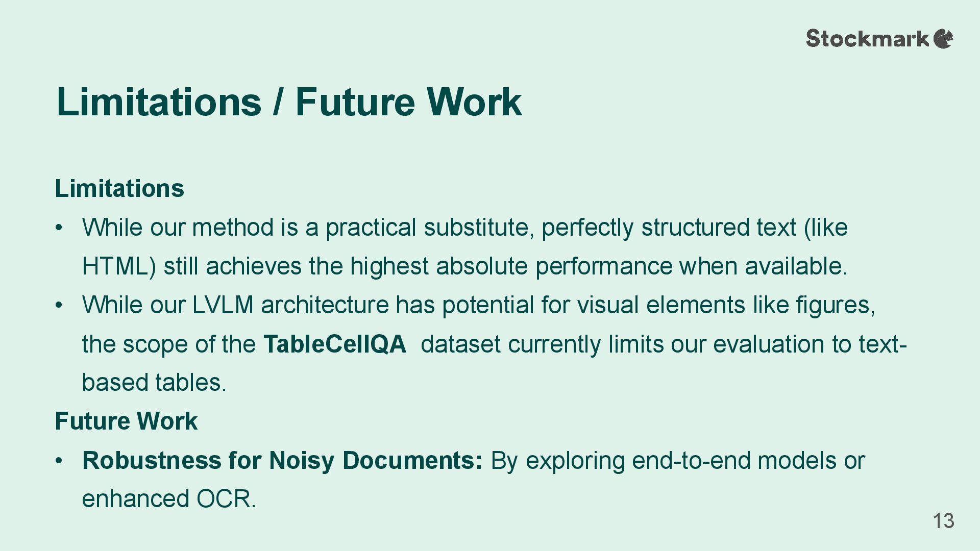Click the bold Limitations section heading
The width and height of the screenshot is (980, 551).
tap(119, 188)
